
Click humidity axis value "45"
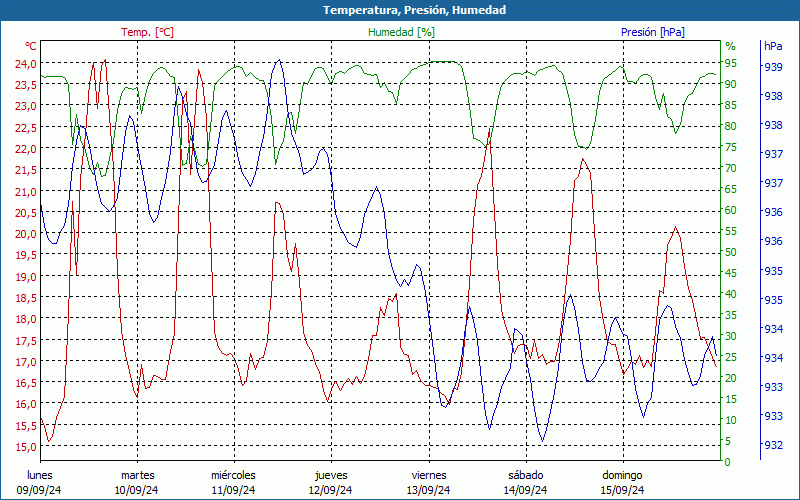(x=731, y=273)
